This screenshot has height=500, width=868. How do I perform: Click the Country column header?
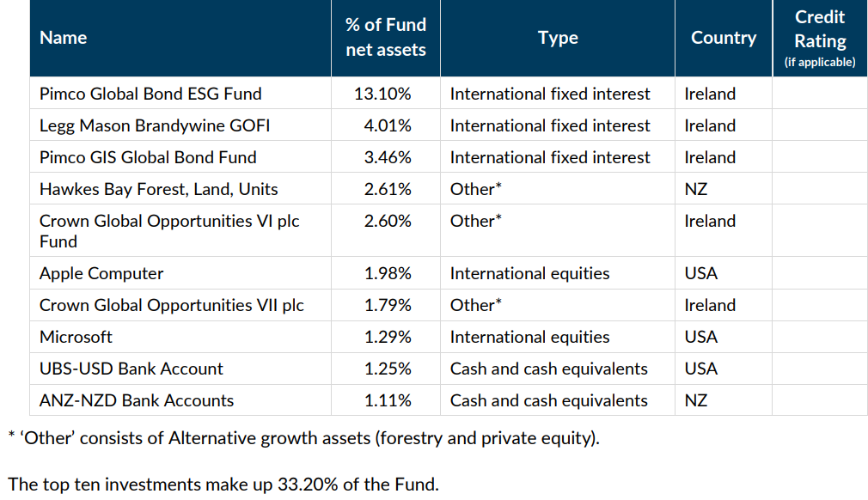[x=724, y=38]
